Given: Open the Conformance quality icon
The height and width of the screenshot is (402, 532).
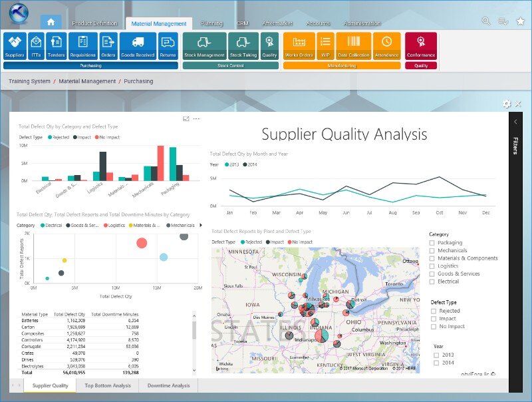Looking at the screenshot, I should coord(421,46).
